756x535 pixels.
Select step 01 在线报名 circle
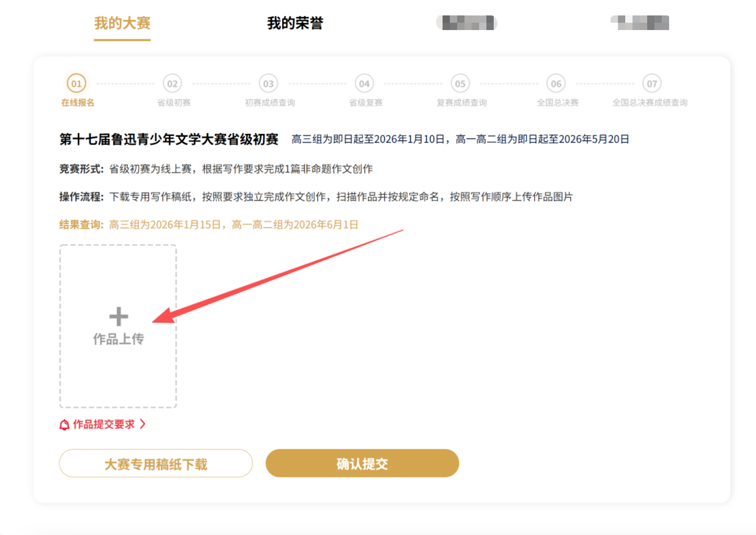[76, 84]
